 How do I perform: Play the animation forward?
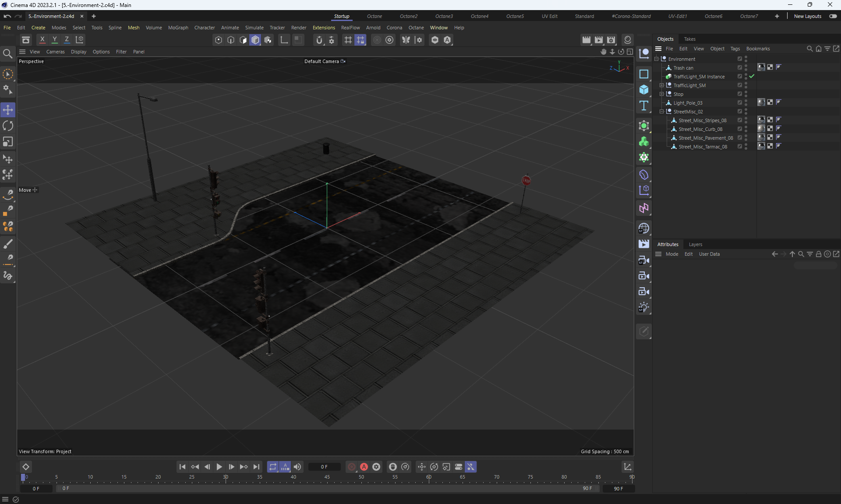coord(219,467)
